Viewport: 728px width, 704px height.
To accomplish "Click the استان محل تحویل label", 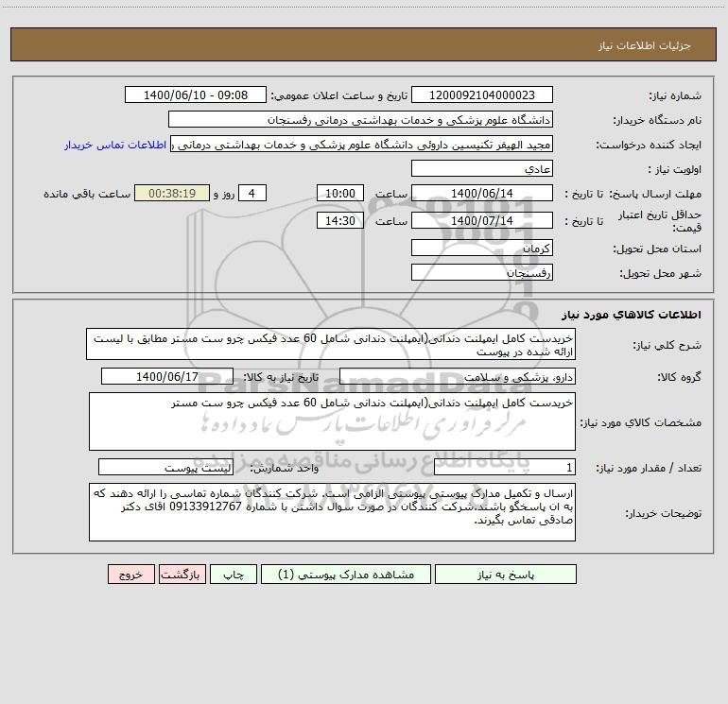I will click(x=657, y=249).
